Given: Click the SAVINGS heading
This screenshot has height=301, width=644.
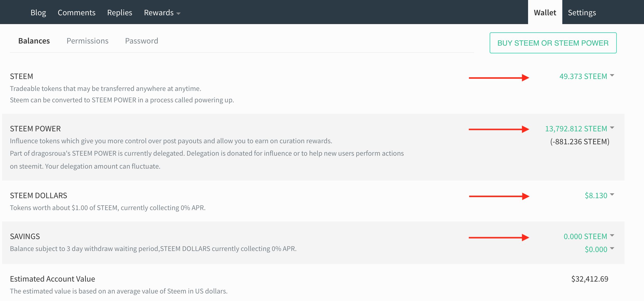Looking at the screenshot, I should tap(25, 236).
